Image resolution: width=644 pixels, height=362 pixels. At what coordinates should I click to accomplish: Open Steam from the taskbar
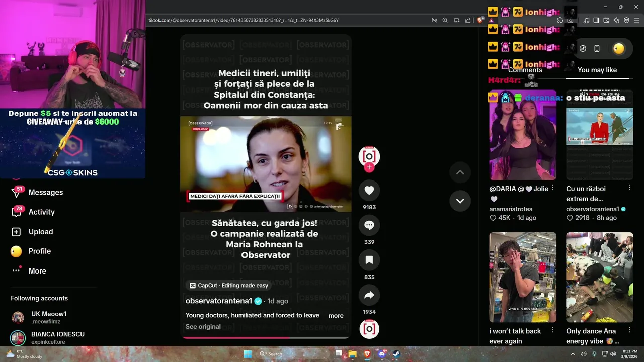click(396, 354)
